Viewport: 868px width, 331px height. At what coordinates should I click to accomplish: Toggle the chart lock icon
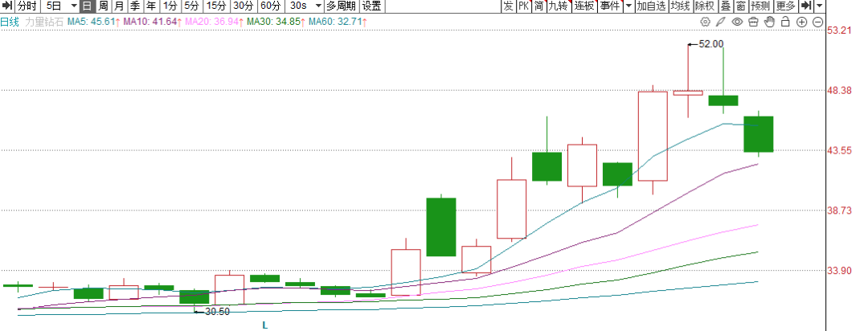785,22
